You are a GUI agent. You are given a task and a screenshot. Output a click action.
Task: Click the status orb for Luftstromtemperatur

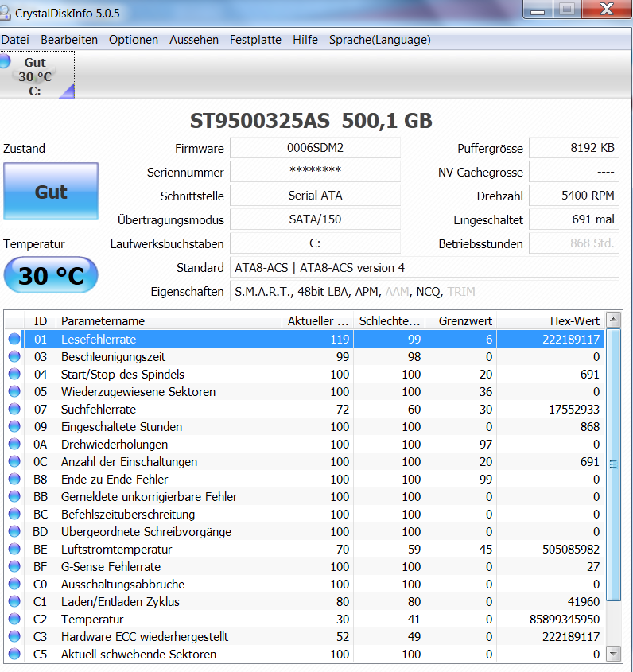click(14, 549)
